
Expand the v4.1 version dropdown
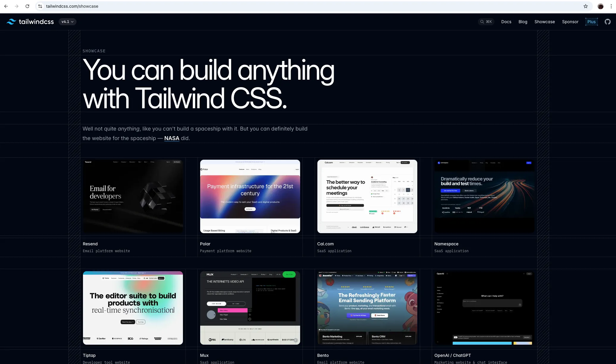pos(67,21)
